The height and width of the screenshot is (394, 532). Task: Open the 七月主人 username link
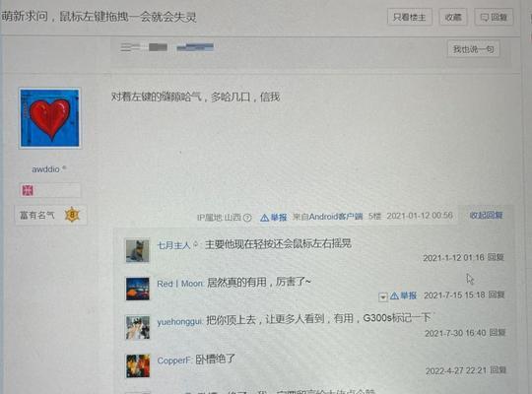[x=173, y=245]
